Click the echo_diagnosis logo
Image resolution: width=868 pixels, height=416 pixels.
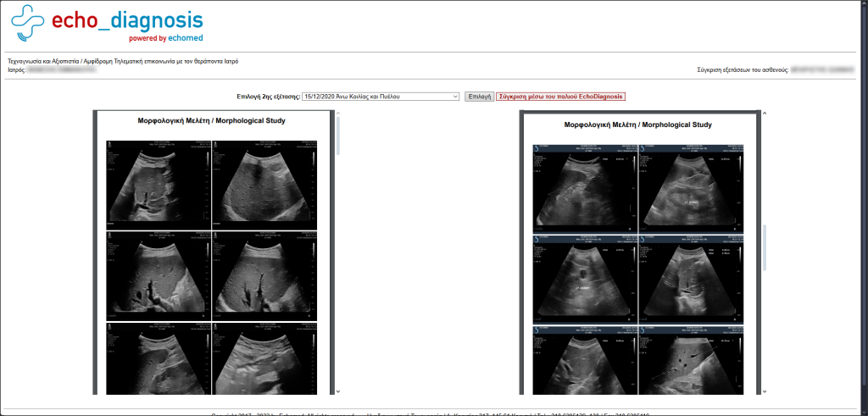point(108,24)
